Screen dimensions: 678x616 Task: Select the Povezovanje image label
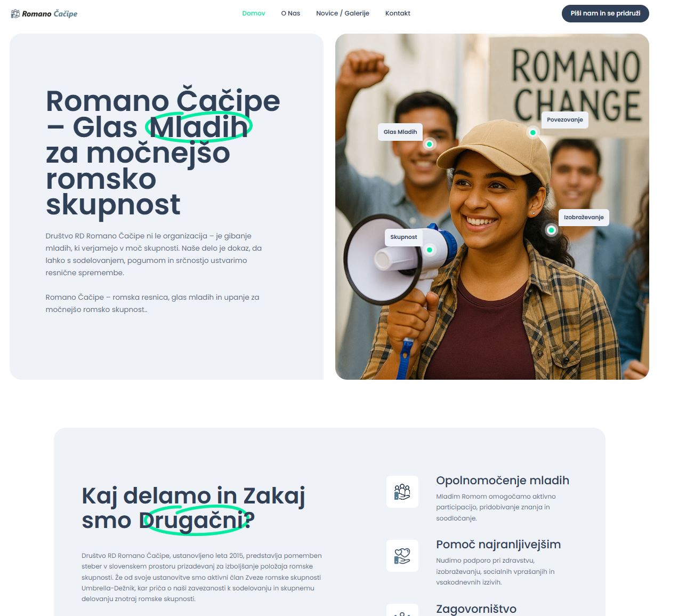[x=565, y=119]
